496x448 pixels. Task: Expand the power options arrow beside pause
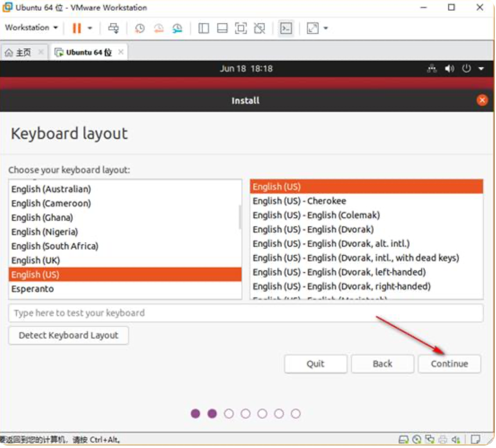90,28
